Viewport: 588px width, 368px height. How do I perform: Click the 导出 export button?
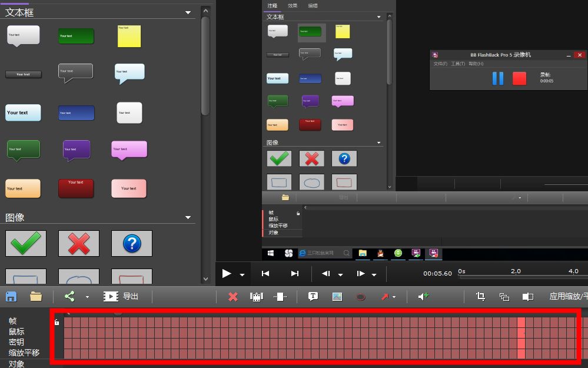pos(131,296)
